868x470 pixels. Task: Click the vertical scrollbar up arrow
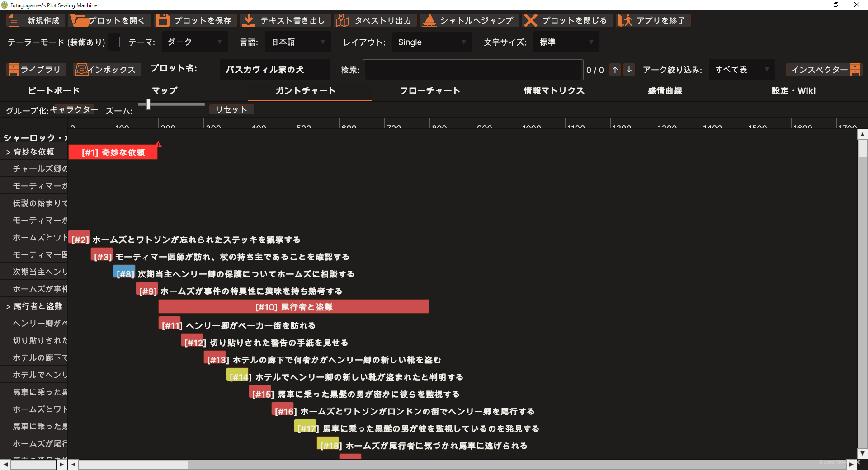(x=863, y=134)
